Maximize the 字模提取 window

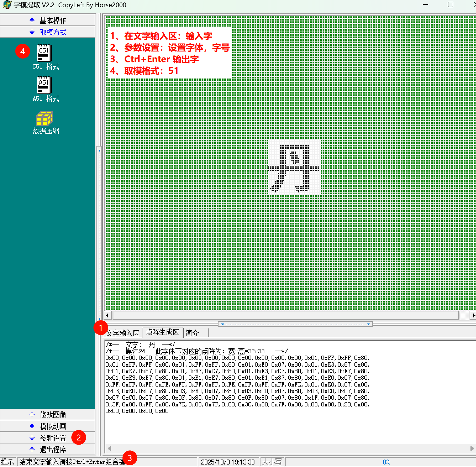[x=451, y=5]
